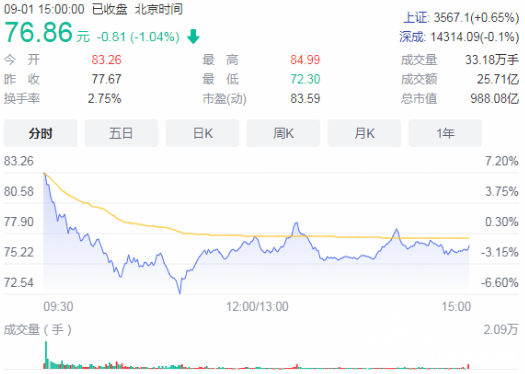The image size is (525, 374).
Task: Switch to the 分时 intraday tab
Action: (x=41, y=133)
